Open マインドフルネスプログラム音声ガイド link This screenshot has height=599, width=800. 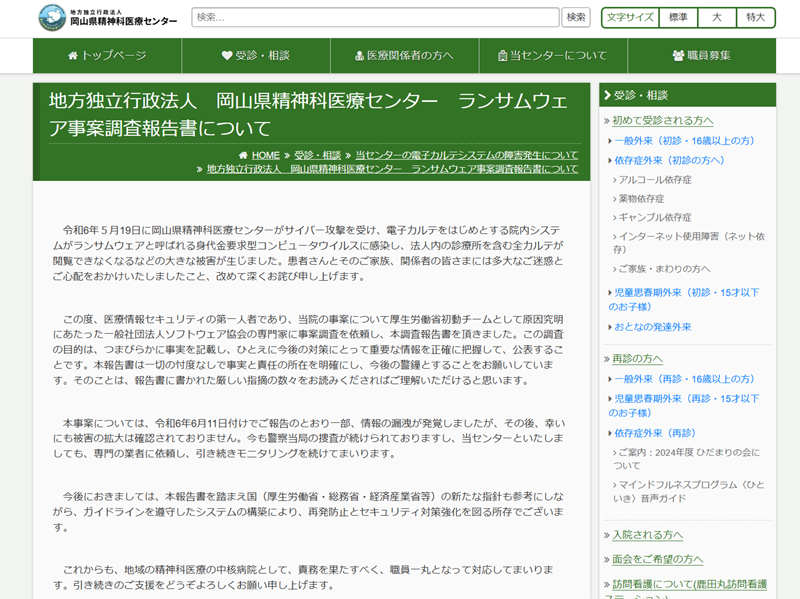pyautogui.click(x=689, y=491)
